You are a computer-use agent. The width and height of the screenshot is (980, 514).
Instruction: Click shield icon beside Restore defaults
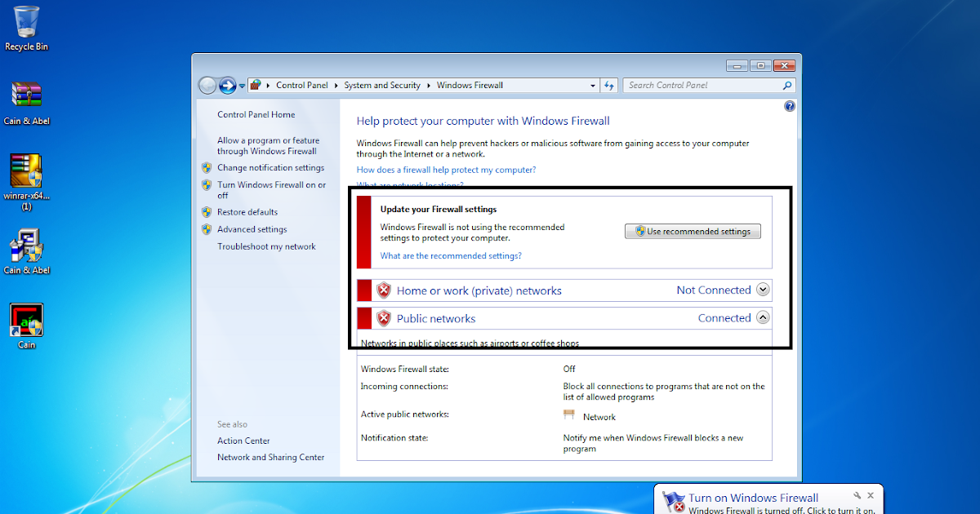[x=207, y=212]
